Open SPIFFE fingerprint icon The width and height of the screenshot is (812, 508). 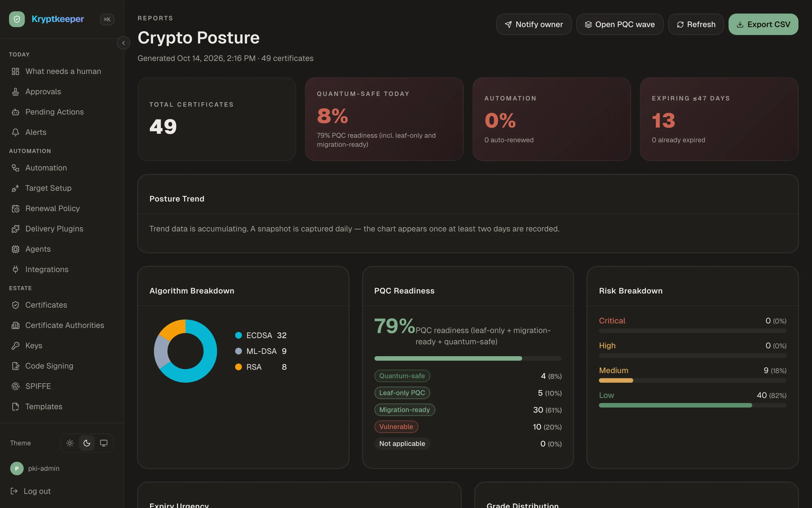(x=16, y=386)
